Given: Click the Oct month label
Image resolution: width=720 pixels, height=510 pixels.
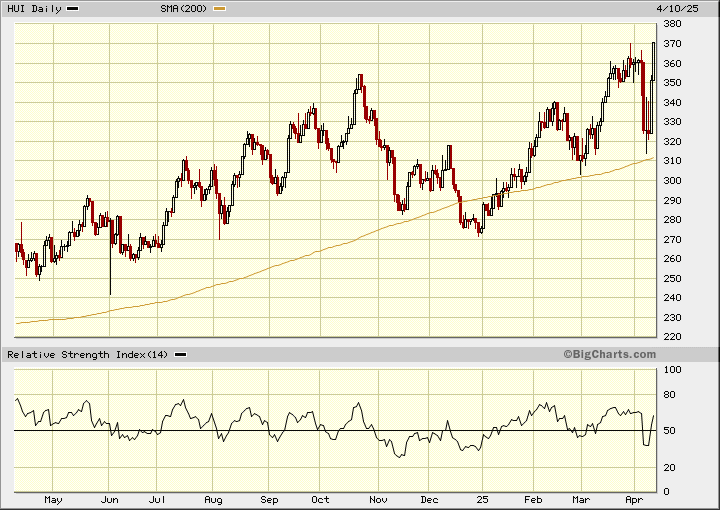Looking at the screenshot, I should [x=320, y=500].
